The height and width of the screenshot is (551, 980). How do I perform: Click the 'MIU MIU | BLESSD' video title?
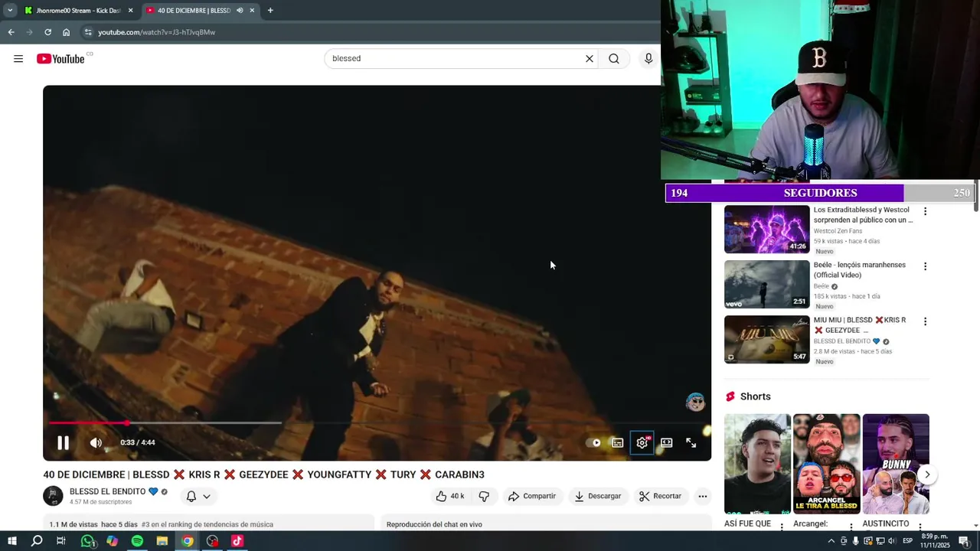coord(860,324)
